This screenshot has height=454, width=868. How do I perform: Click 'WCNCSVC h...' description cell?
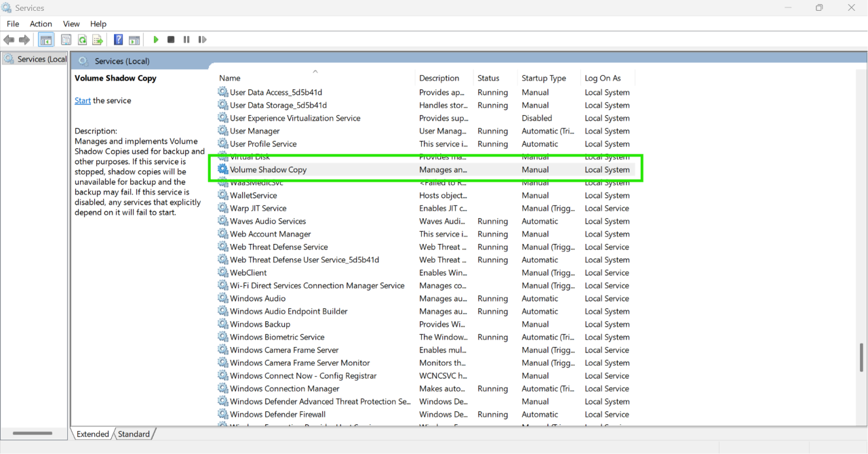pos(443,375)
